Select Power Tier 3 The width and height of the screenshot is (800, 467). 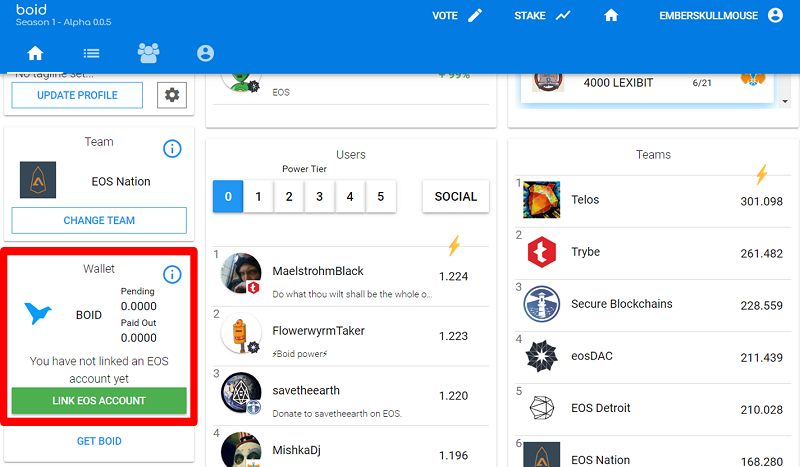tap(319, 196)
